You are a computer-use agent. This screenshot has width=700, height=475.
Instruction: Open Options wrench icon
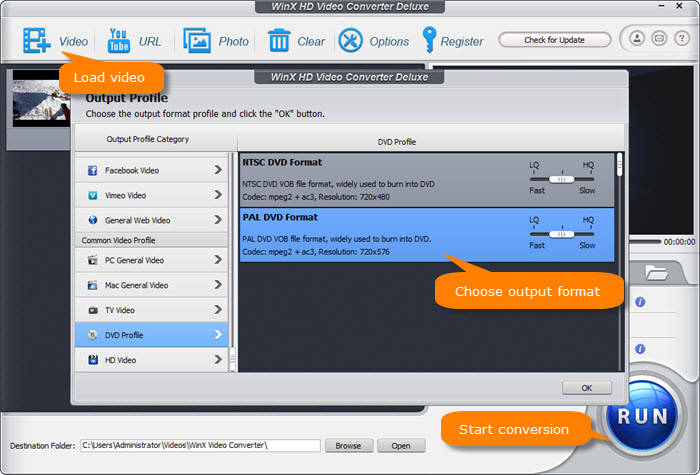point(350,41)
